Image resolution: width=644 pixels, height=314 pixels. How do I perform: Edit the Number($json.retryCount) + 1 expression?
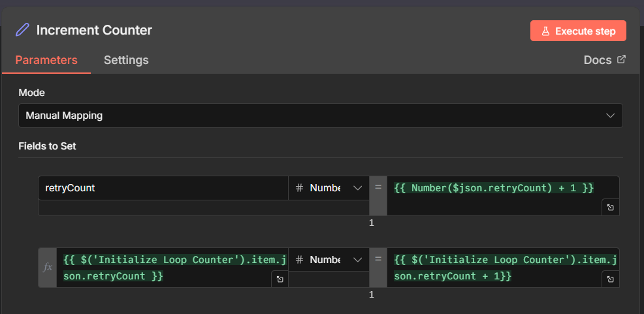click(x=494, y=188)
